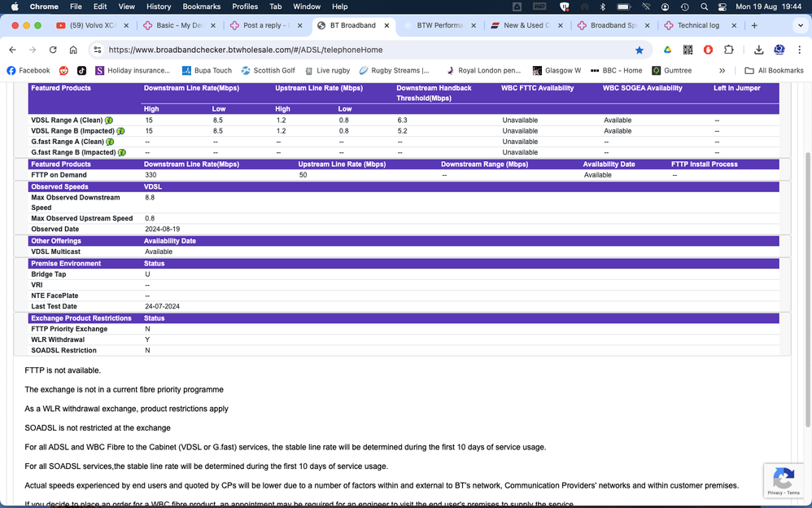Open the Bookmarks menu in the menu bar
812x508 pixels.
[x=201, y=7]
